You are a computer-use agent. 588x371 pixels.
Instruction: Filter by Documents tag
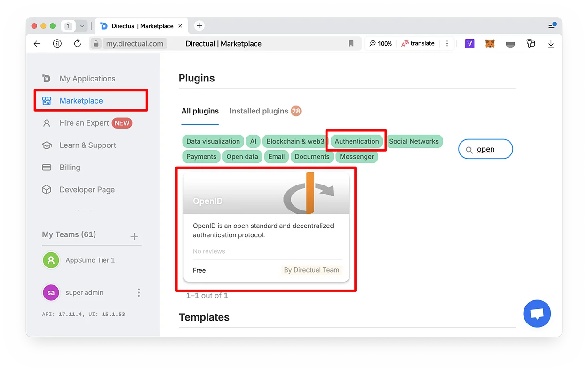click(x=312, y=157)
